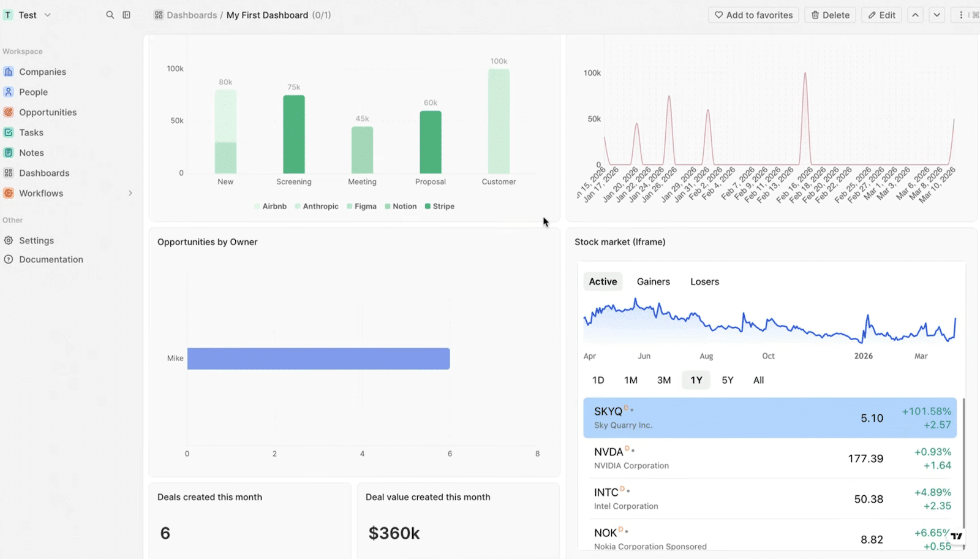Screen dimensions: 980x559
Task: Click the Dashboards grid icon in sidebar
Action: point(9,173)
